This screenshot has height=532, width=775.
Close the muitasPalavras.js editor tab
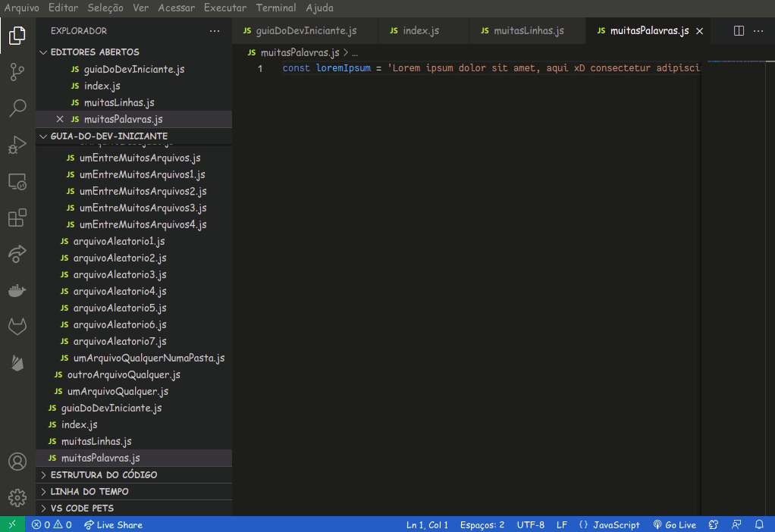tap(700, 31)
